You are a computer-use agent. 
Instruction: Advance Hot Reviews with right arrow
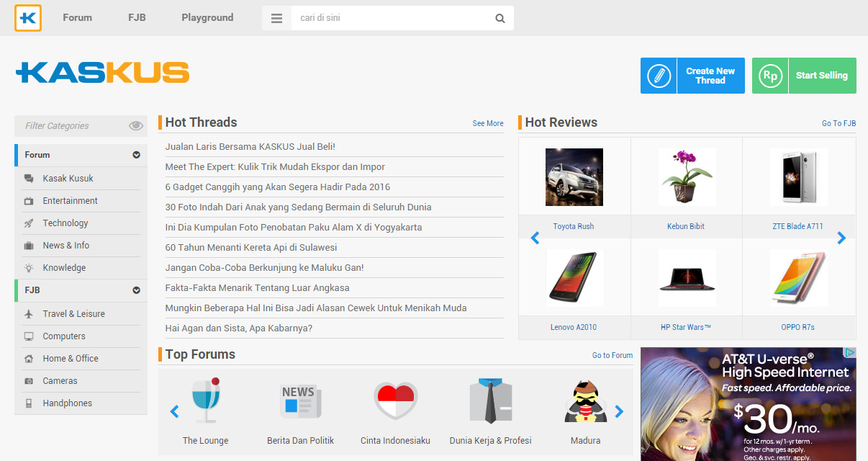(841, 238)
